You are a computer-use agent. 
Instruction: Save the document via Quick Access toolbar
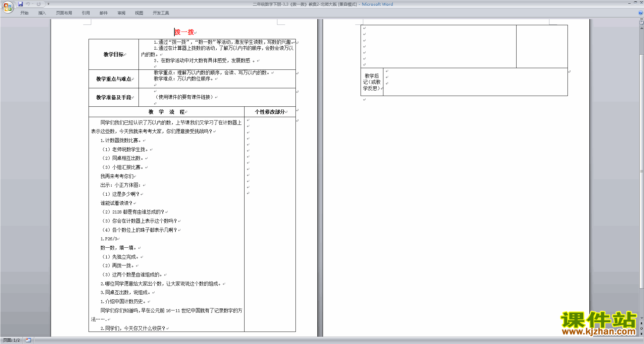[20, 4]
